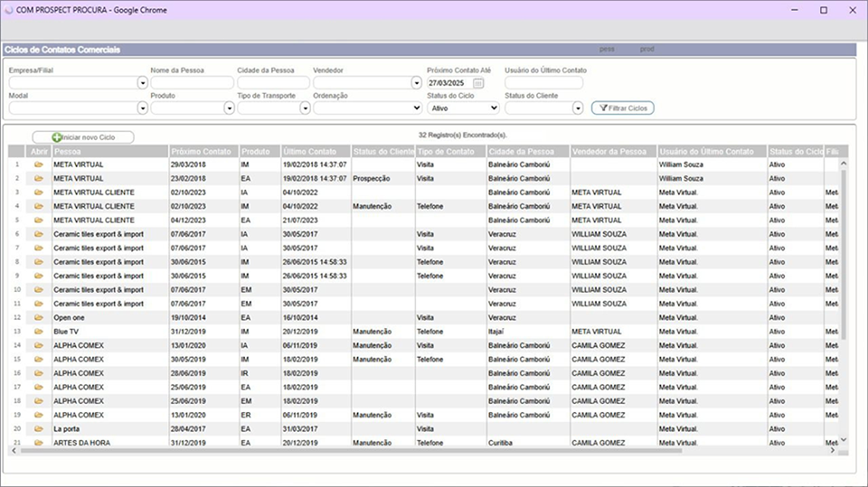Start a new cycle with Iniciar novo Ciclo

(83, 137)
